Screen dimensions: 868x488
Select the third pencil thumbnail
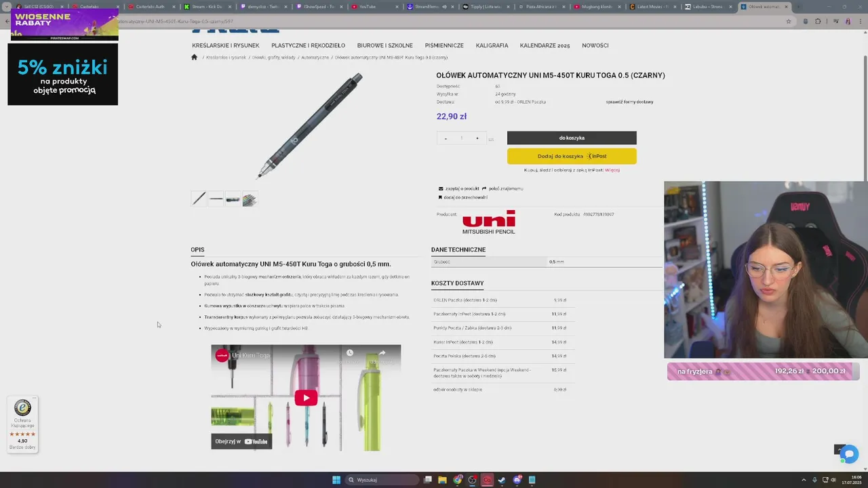click(233, 199)
